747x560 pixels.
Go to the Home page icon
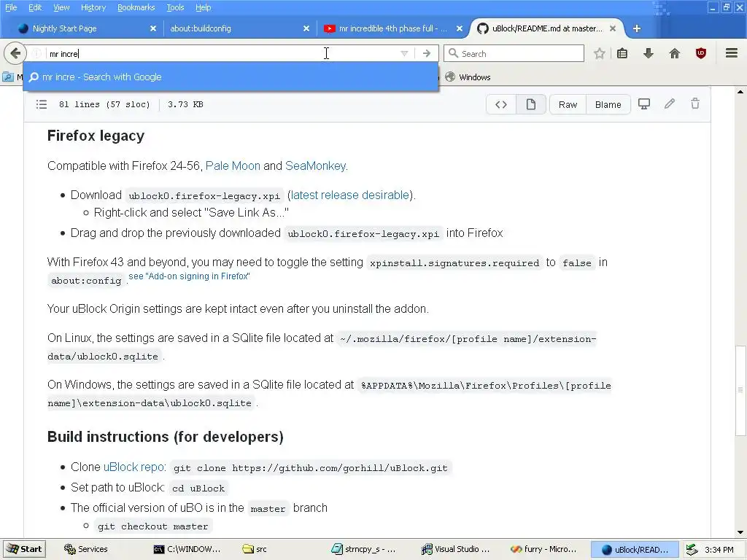tap(674, 53)
